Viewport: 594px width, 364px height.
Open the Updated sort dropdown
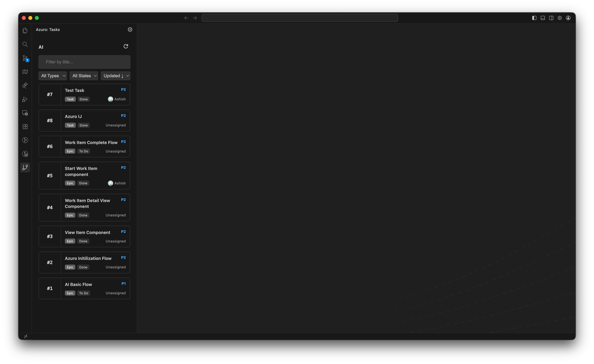point(115,76)
